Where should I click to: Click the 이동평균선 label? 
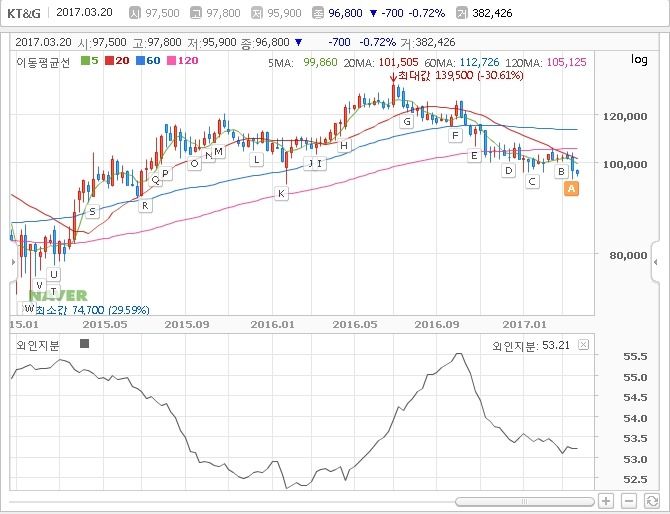coord(43,62)
